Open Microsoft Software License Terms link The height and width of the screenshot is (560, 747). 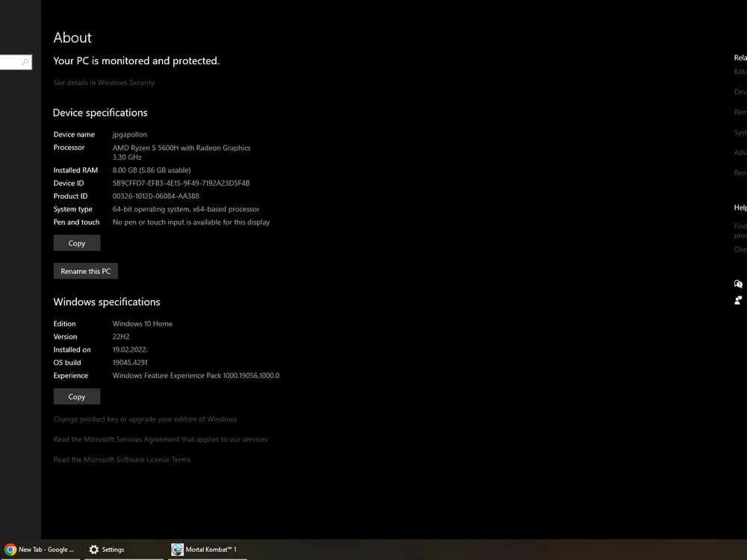pos(122,460)
